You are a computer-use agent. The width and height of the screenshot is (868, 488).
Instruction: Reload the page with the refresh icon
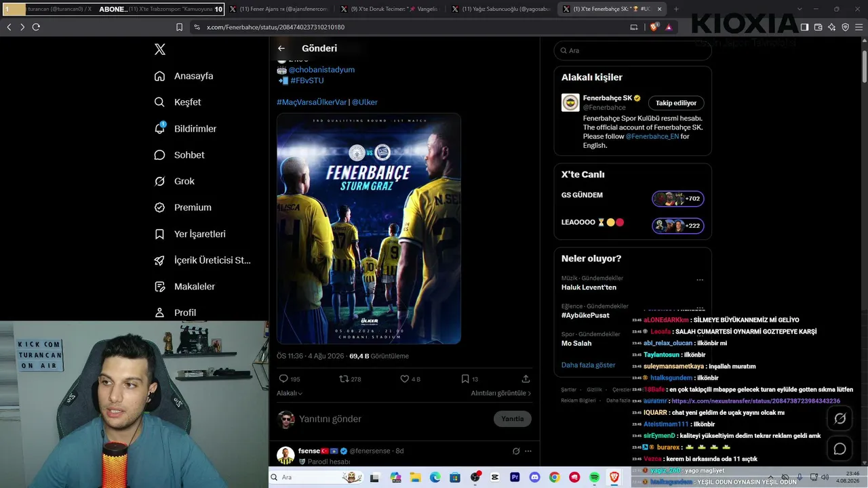point(36,27)
